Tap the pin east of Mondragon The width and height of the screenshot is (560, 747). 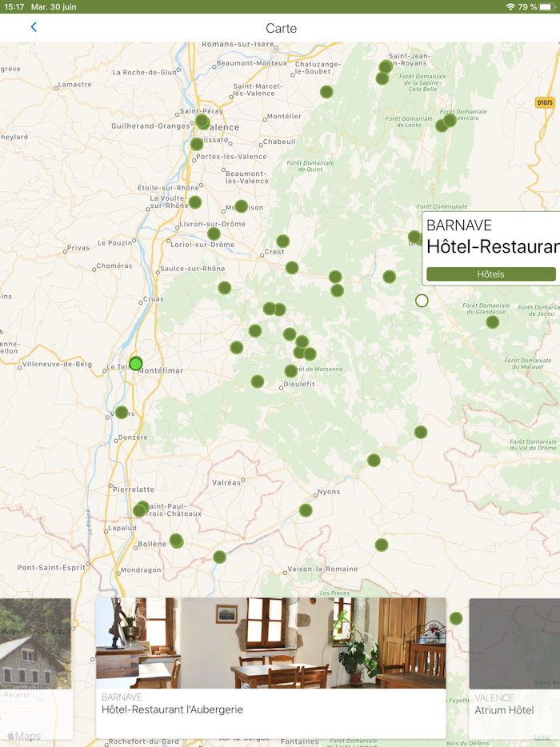[x=220, y=557]
